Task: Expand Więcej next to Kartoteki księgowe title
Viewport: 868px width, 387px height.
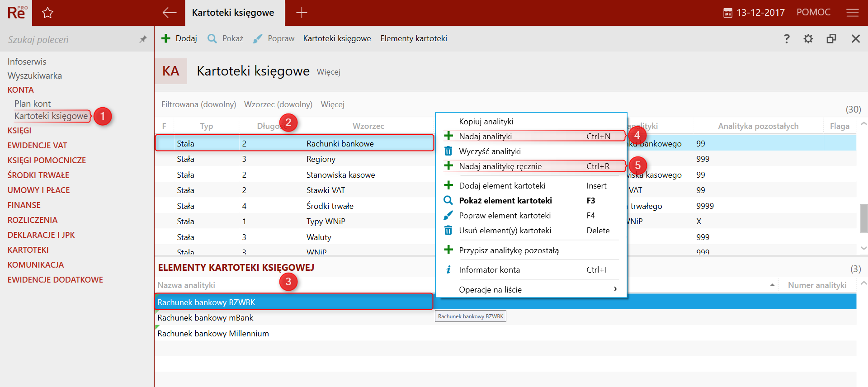Action: click(x=328, y=72)
